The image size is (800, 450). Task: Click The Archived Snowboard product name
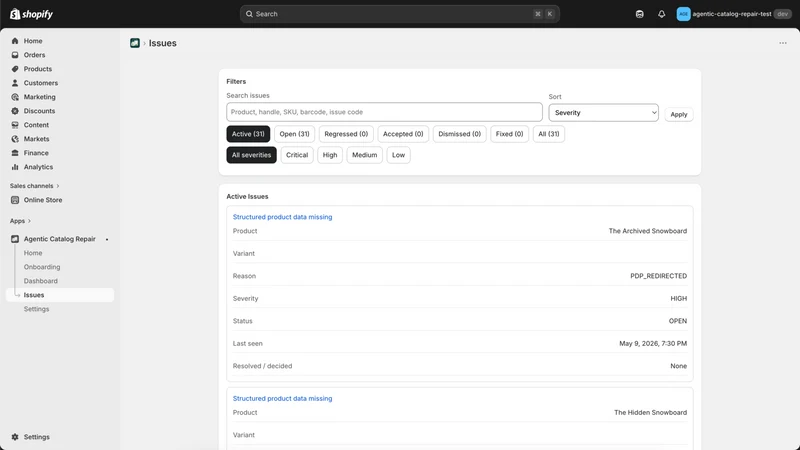647,231
